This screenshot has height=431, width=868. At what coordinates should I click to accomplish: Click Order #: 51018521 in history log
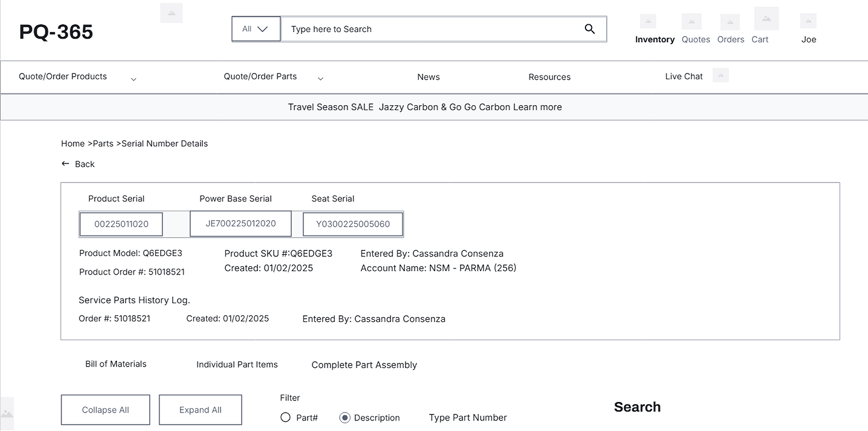point(114,318)
